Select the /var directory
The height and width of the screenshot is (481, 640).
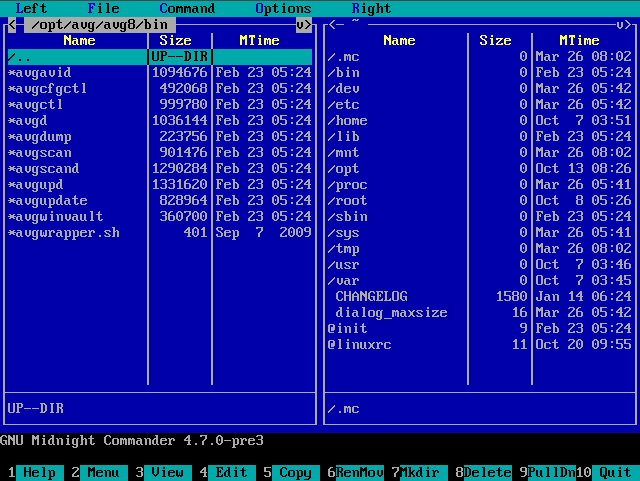(x=480, y=281)
